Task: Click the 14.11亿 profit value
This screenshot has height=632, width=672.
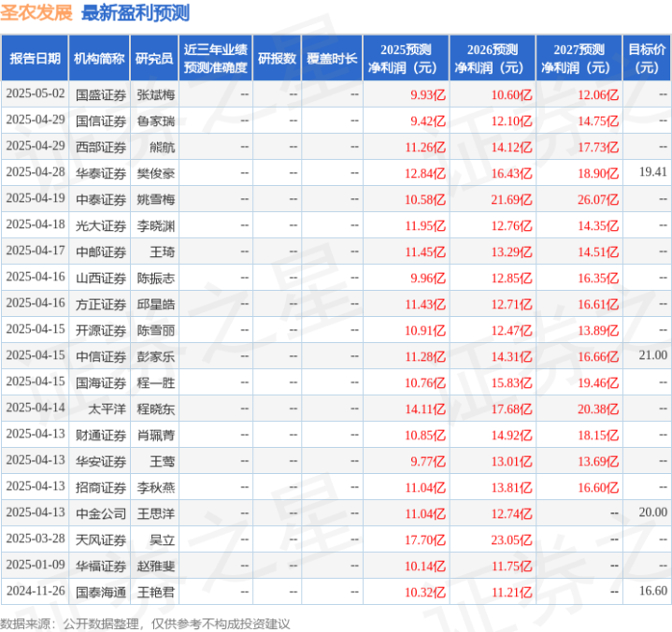Action: pos(425,409)
